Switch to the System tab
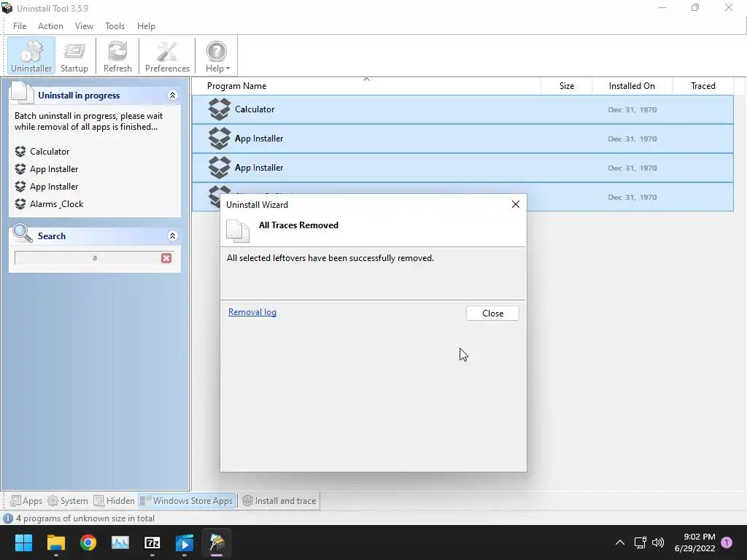 [68, 501]
